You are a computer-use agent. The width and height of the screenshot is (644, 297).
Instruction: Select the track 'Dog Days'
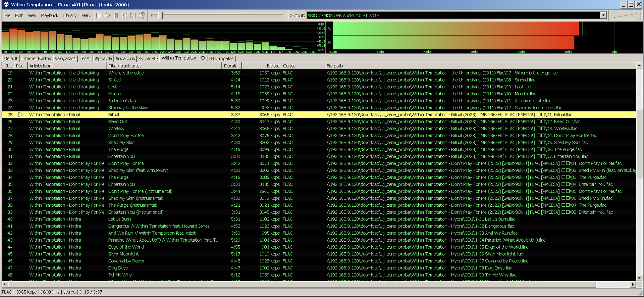[x=319, y=268]
